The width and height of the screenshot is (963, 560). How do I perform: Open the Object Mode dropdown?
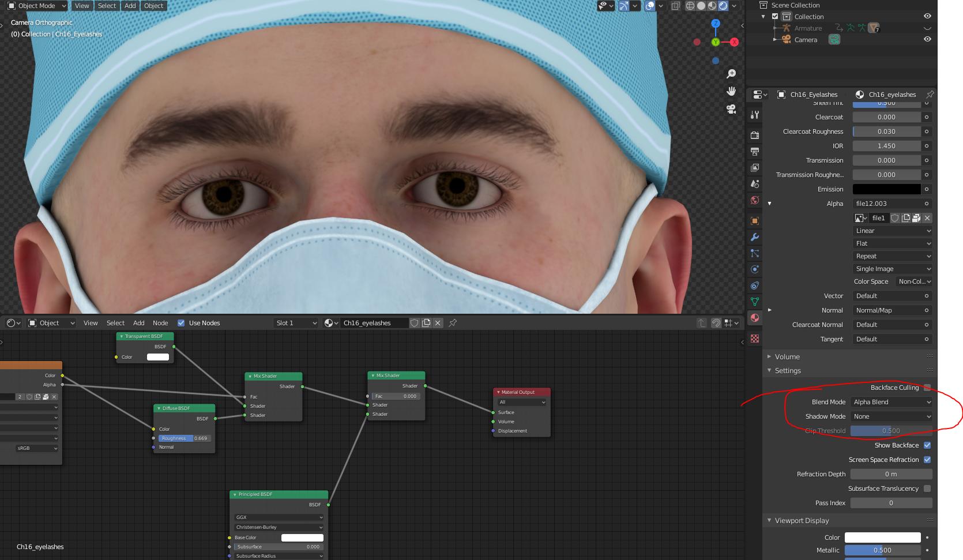coord(37,6)
